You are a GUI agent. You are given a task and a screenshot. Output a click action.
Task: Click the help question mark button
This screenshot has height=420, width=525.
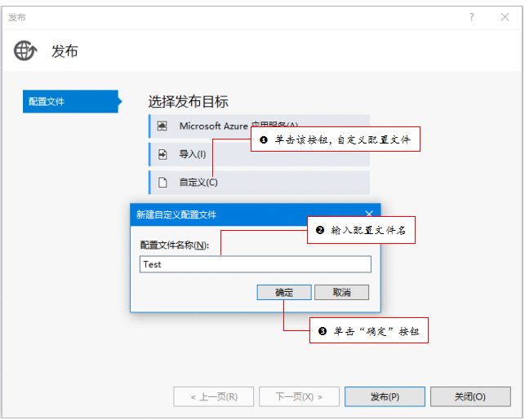point(471,16)
